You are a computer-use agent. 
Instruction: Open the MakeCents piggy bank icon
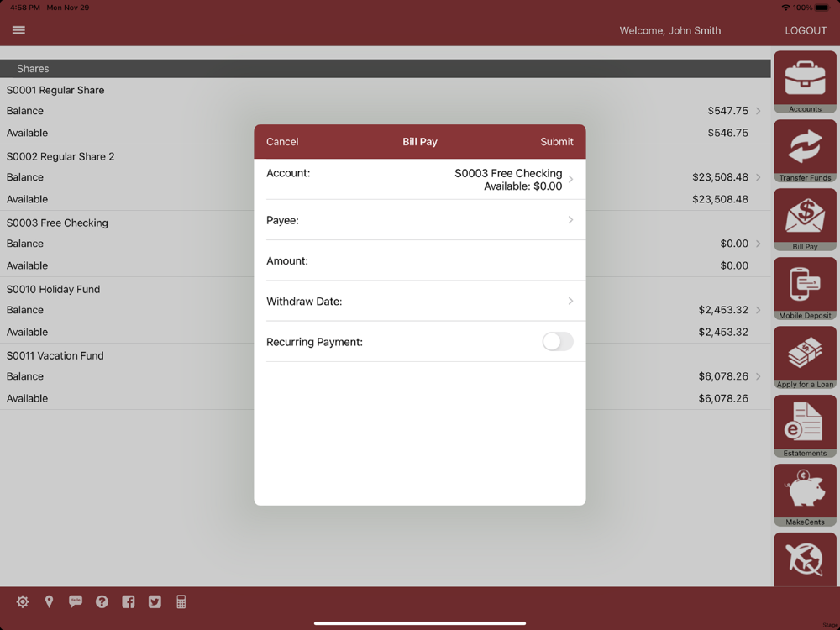point(805,495)
